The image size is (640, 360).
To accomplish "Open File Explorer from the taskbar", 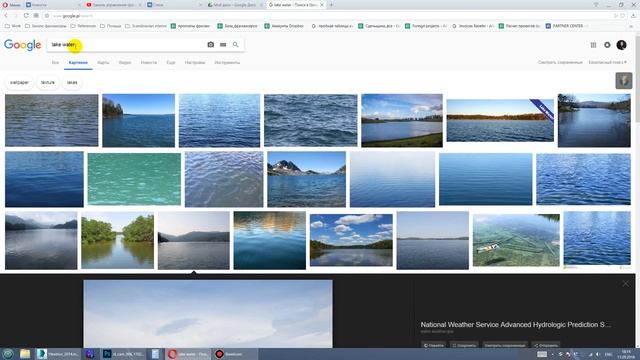I will click(25, 354).
